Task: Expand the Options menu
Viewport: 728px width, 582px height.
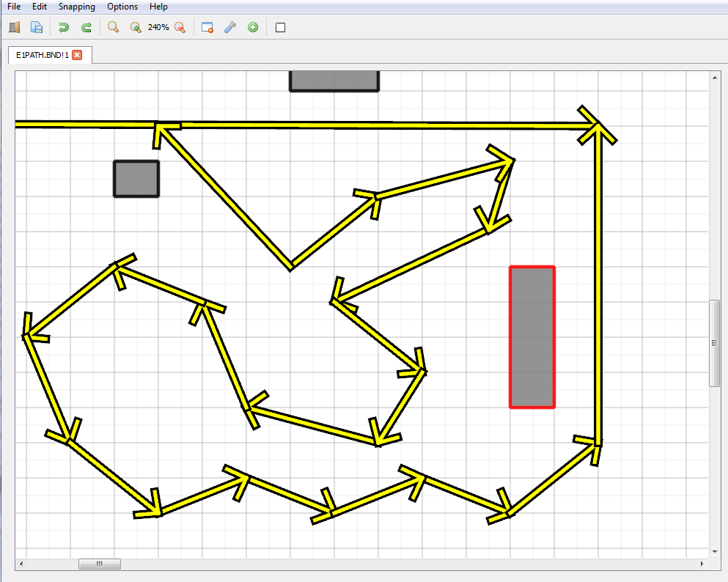Action: 122,7
